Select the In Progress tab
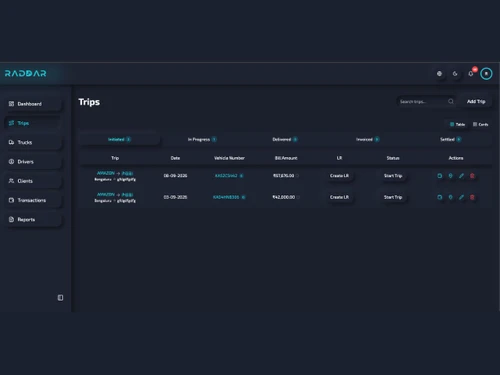The image size is (500, 375). [x=202, y=139]
